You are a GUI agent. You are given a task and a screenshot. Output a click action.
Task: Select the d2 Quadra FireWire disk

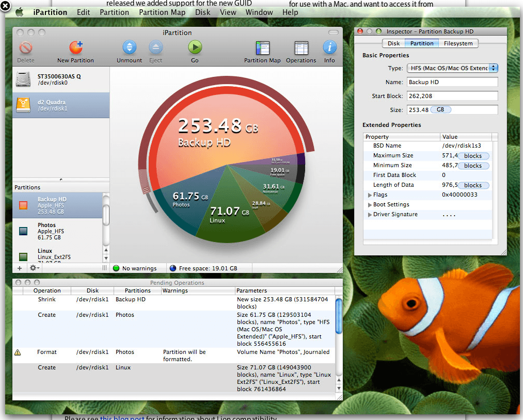tap(61, 105)
